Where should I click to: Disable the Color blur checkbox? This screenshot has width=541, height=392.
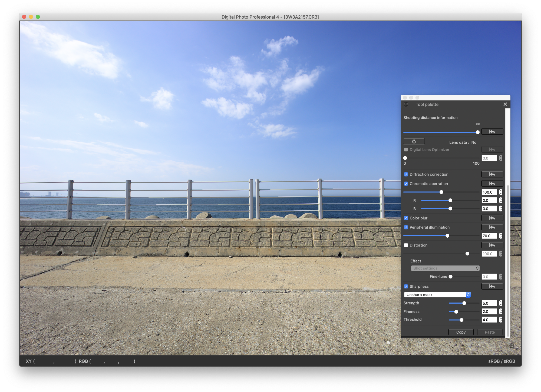[x=406, y=218]
